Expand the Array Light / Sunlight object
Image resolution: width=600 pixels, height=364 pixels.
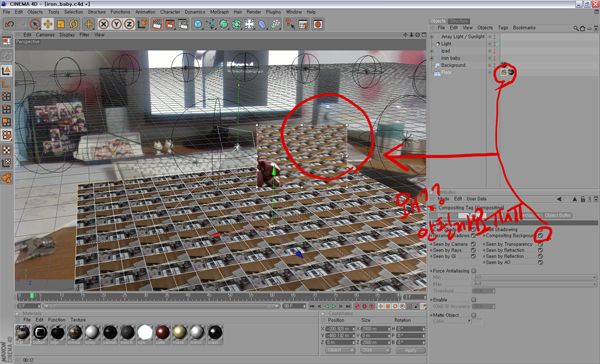click(432, 37)
